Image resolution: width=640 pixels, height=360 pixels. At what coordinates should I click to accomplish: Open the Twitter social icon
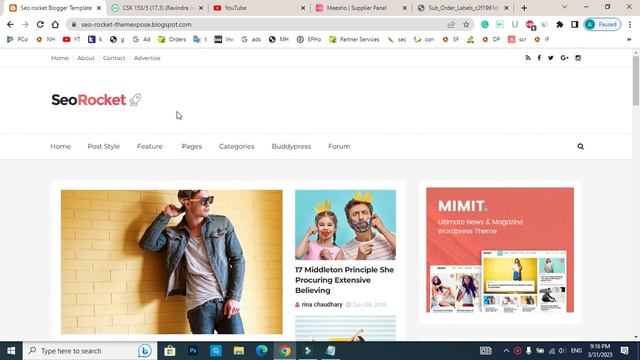551,58
